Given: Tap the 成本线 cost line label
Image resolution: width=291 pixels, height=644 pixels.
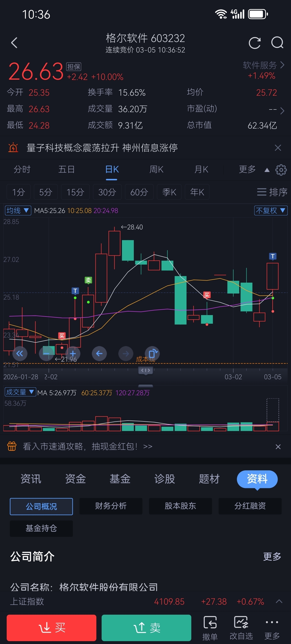Looking at the screenshot, I should pos(145,359).
